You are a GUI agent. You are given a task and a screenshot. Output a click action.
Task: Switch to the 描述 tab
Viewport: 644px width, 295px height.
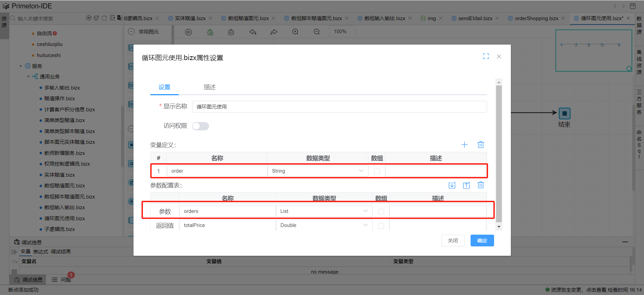[210, 87]
